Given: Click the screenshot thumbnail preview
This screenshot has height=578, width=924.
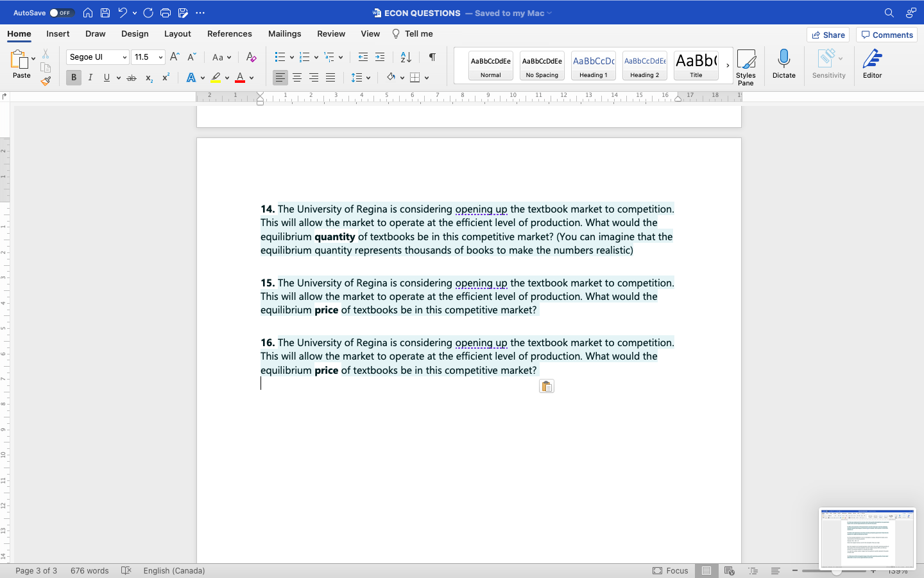Looking at the screenshot, I should click(868, 538).
